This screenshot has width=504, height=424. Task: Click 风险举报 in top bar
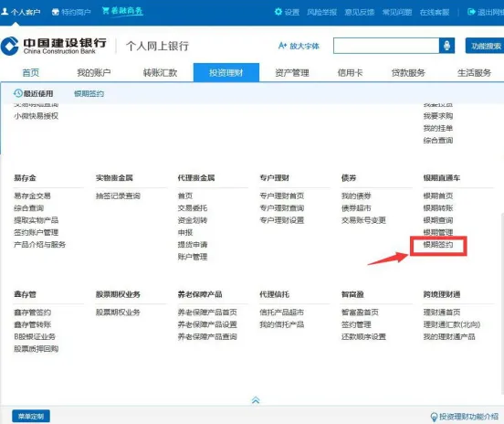tap(321, 12)
